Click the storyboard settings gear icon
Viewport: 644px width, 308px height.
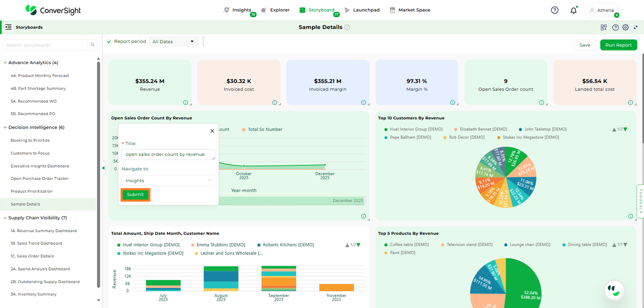pyautogui.click(x=625, y=27)
